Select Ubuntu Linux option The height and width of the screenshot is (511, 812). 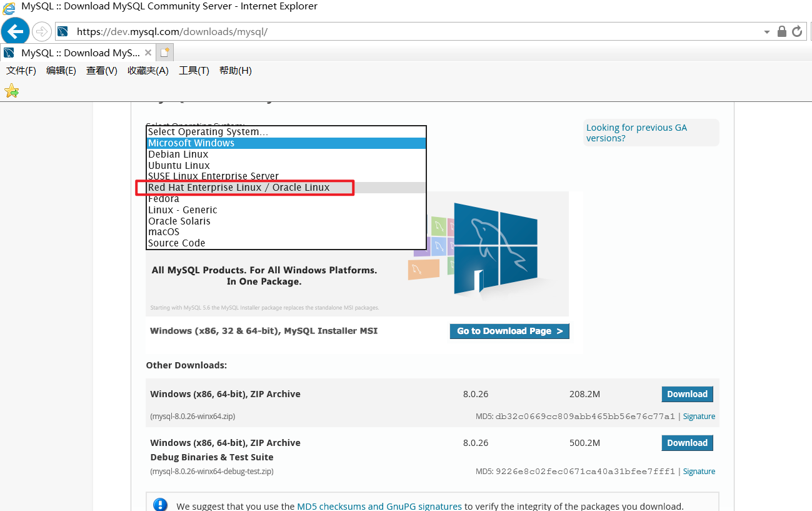pyautogui.click(x=286, y=166)
